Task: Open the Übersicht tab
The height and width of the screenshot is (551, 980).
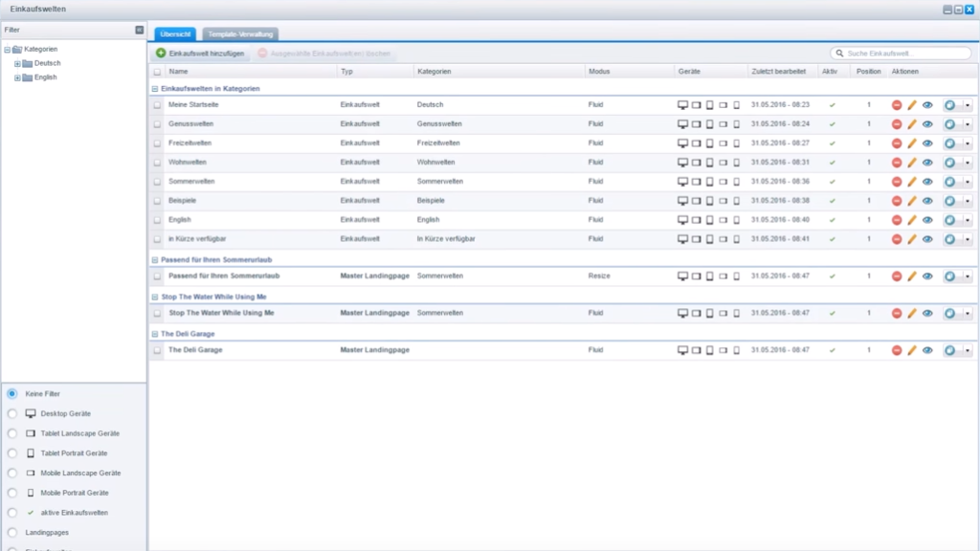Action: (176, 33)
